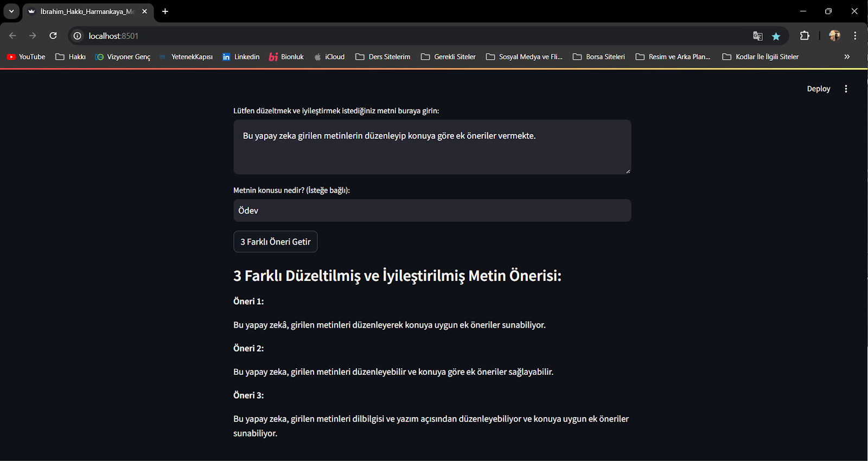Open the Hakkı bookmark folder
The image size is (868, 461).
click(71, 57)
